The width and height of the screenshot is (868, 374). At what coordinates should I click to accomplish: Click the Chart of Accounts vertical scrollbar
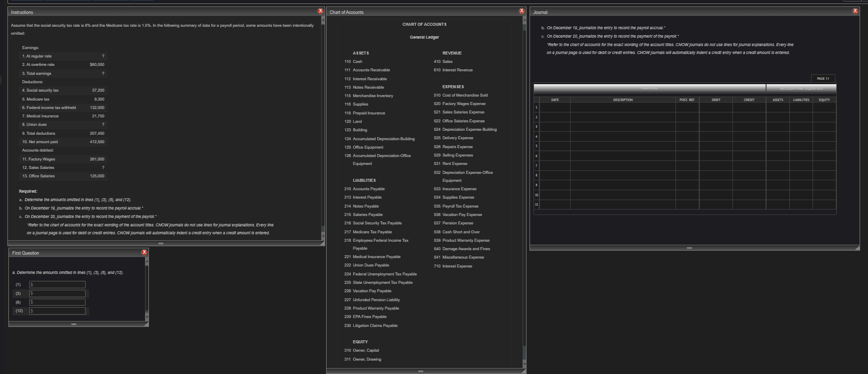pyautogui.click(x=524, y=191)
